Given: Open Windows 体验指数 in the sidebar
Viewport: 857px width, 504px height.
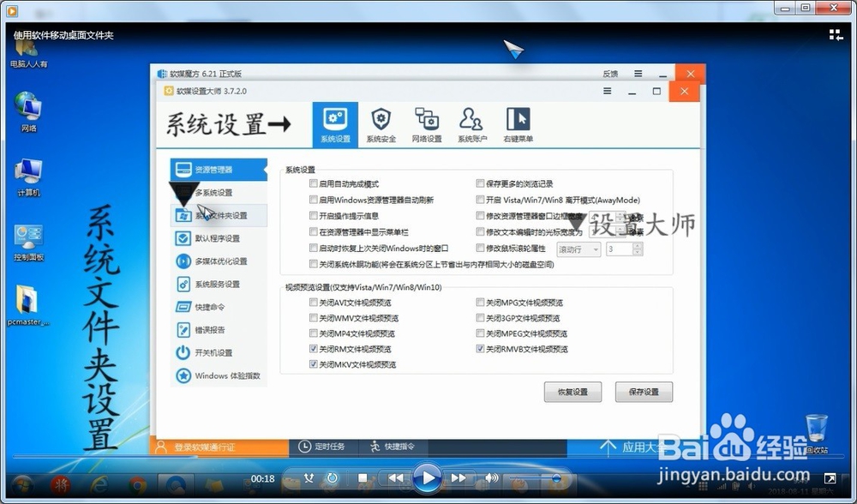Looking at the screenshot, I should 219,376.
